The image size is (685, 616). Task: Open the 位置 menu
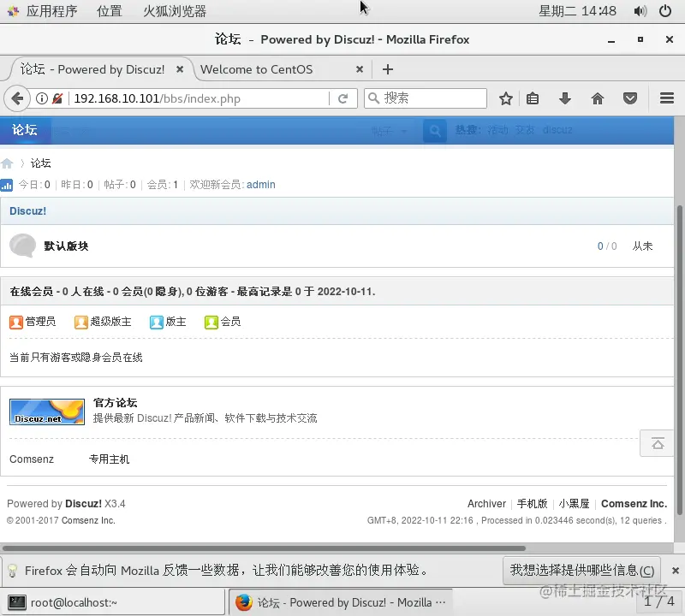(x=110, y=11)
